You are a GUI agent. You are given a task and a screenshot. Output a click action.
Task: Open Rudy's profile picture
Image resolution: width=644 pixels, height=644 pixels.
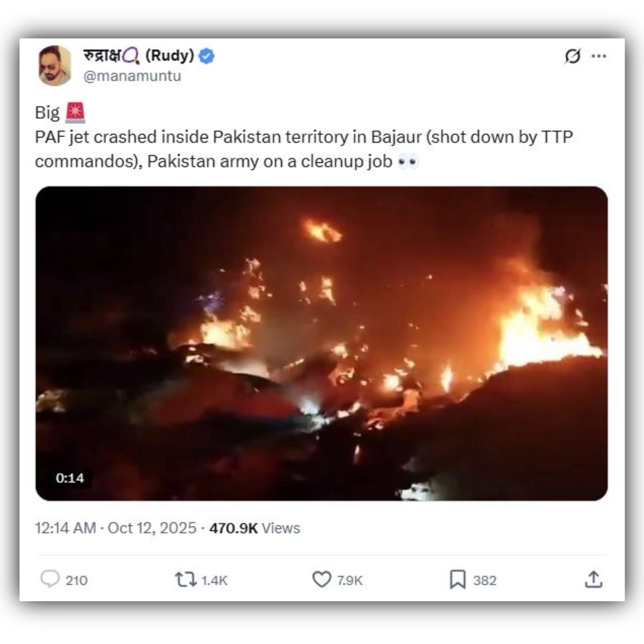point(54,65)
